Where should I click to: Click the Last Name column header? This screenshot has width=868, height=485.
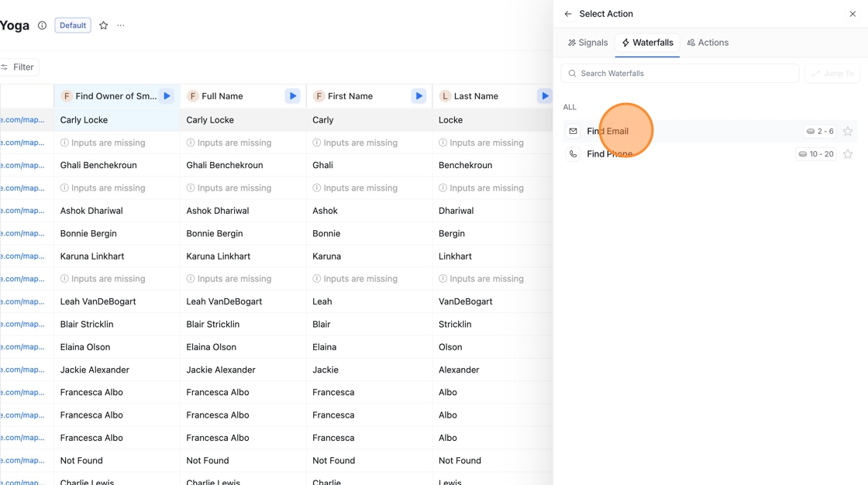coord(493,96)
